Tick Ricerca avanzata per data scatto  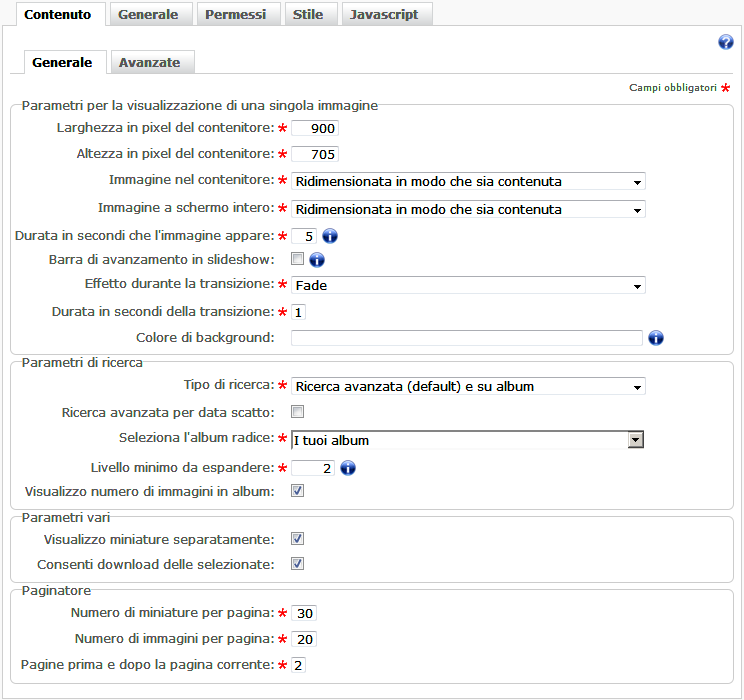click(x=297, y=412)
